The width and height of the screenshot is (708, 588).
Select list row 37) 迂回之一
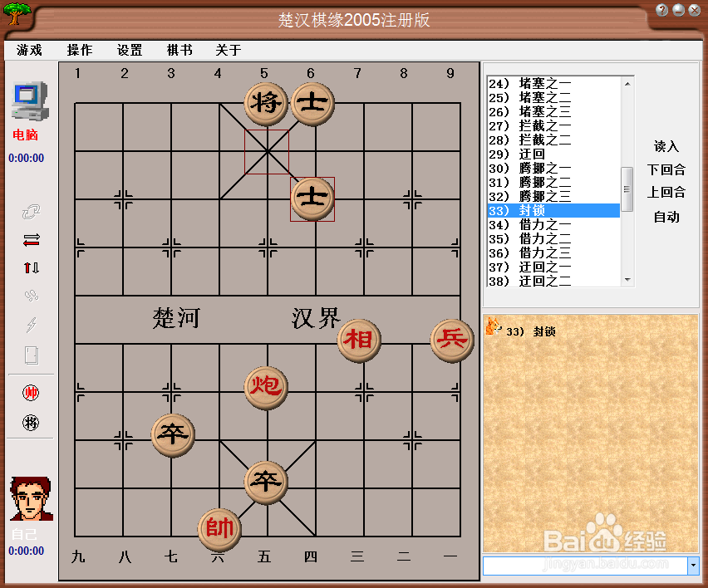point(553,267)
